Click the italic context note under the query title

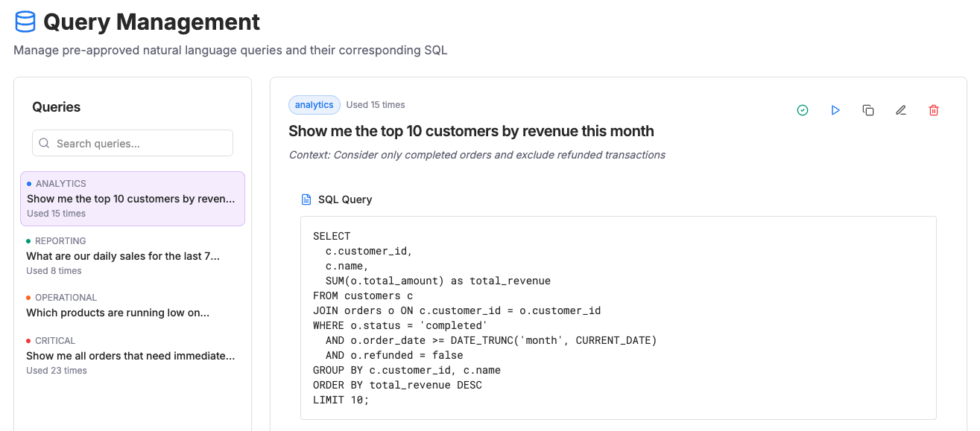tap(478, 154)
